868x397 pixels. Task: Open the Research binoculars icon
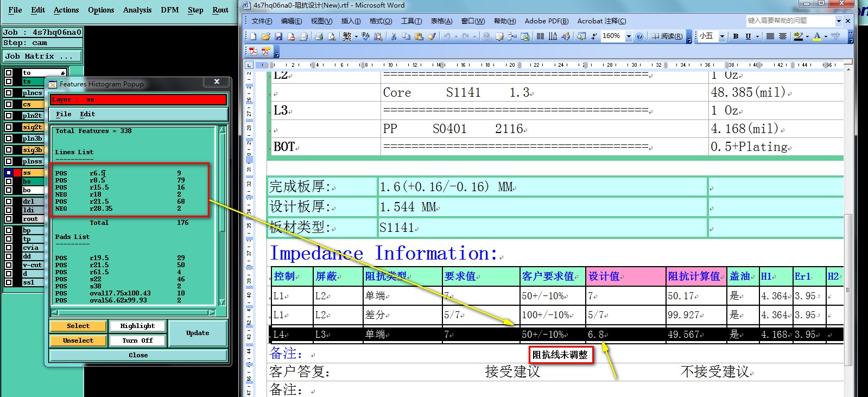[x=378, y=36]
